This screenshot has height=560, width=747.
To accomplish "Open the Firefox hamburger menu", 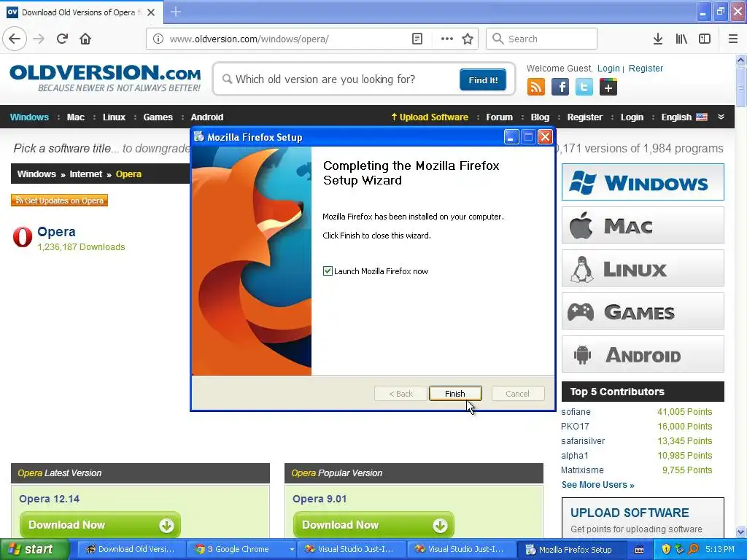I will click(x=732, y=39).
